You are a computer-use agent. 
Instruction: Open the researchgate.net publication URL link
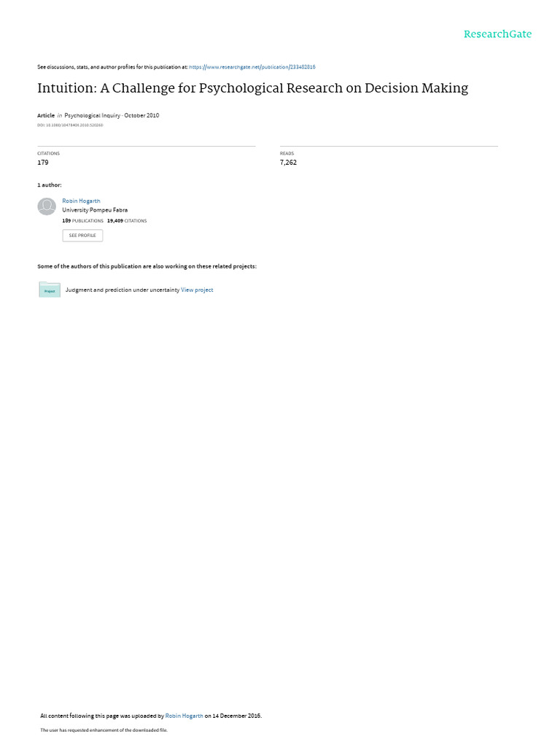(252, 67)
